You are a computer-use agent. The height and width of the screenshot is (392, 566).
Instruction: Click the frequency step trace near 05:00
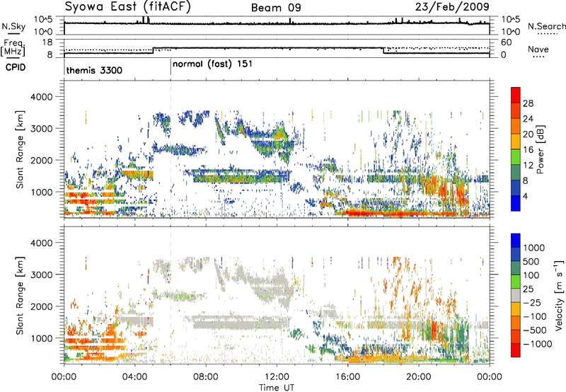pos(154,50)
